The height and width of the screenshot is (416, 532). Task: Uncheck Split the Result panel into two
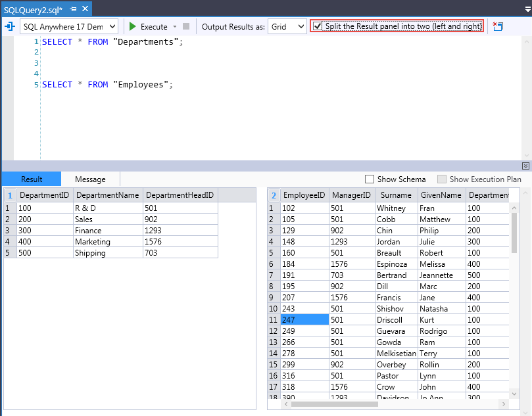tap(318, 26)
